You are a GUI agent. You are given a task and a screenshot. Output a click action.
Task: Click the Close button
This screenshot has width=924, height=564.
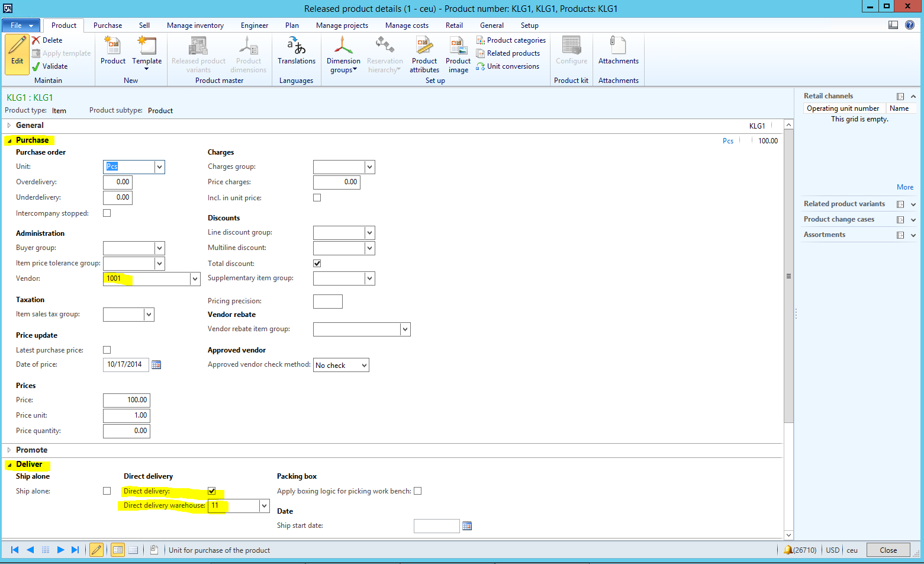click(x=888, y=550)
